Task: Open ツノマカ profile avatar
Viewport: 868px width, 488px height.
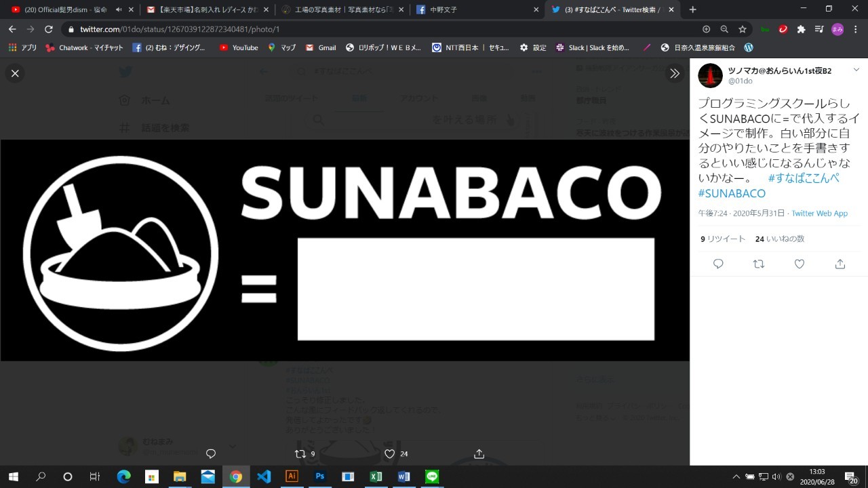Action: [710, 75]
